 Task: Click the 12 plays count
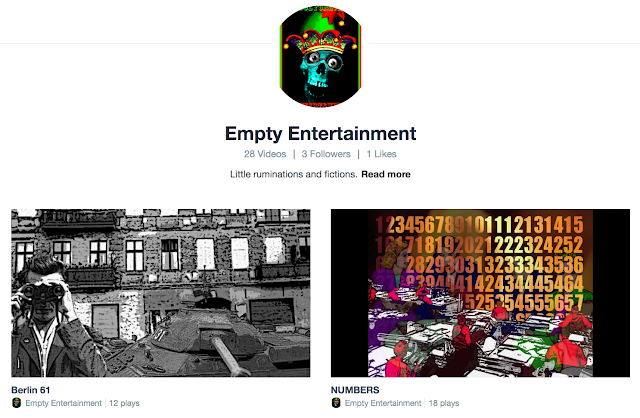(x=124, y=403)
